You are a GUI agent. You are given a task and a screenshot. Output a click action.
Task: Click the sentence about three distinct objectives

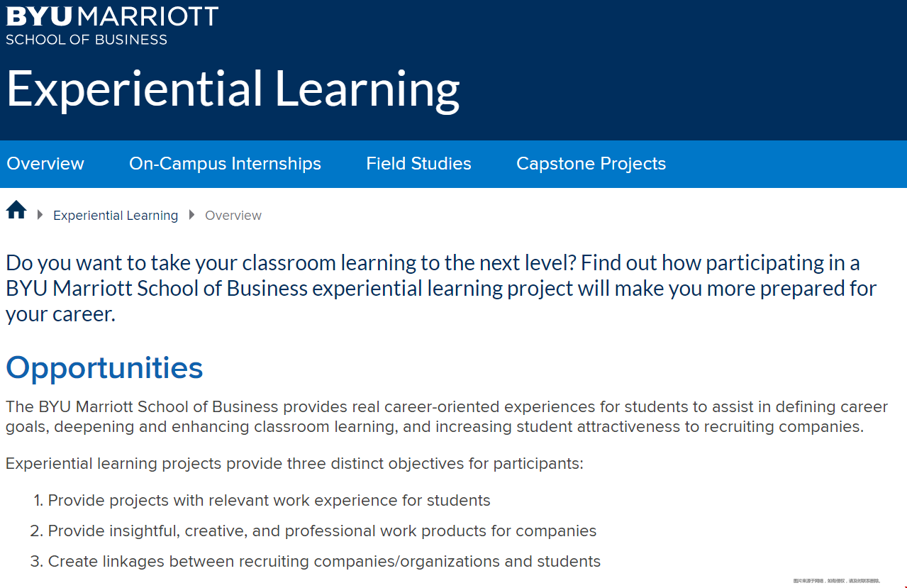pyautogui.click(x=294, y=464)
